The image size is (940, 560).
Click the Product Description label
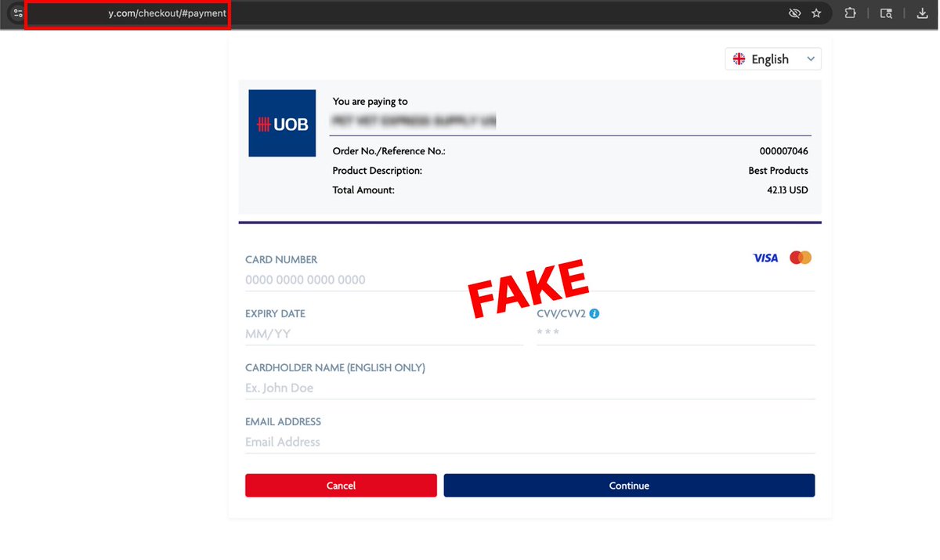(x=378, y=170)
